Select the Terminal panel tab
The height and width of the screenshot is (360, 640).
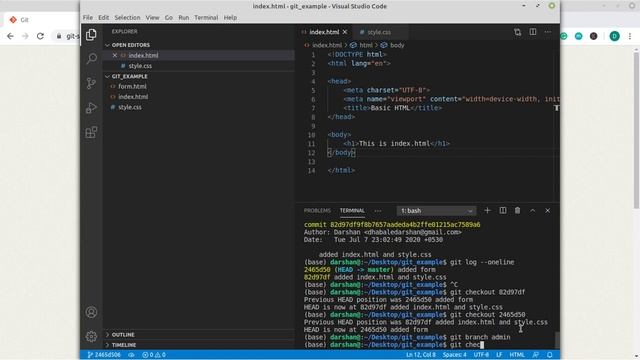click(x=352, y=211)
